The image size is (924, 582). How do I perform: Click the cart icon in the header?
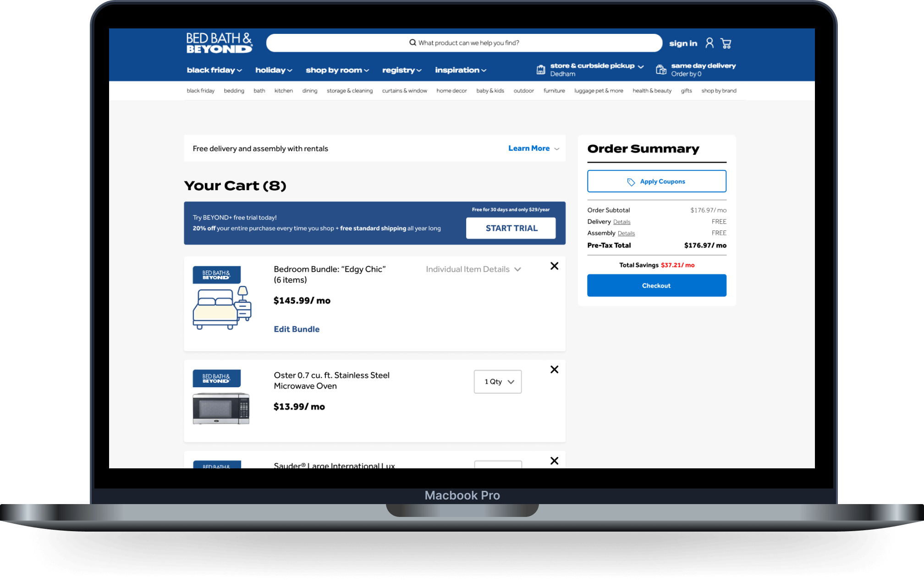tap(726, 43)
